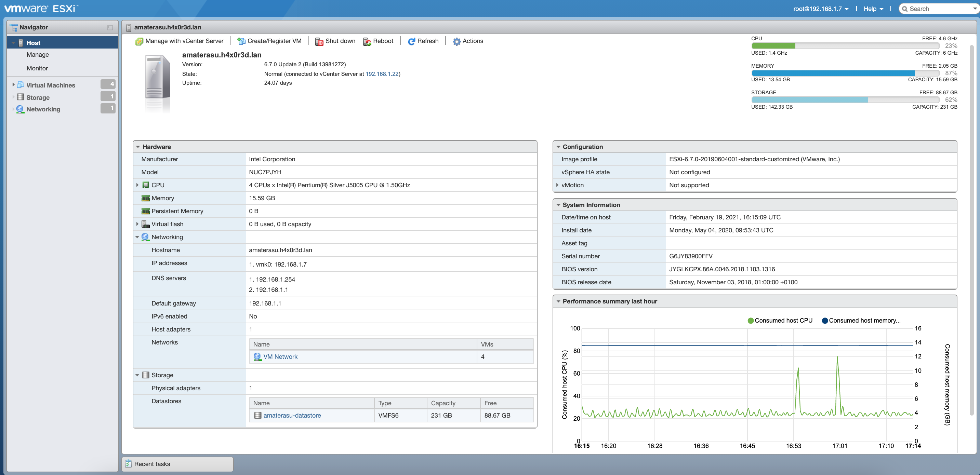This screenshot has height=475, width=980.
Task: Open the amaterasu-datastore link
Action: click(x=292, y=415)
